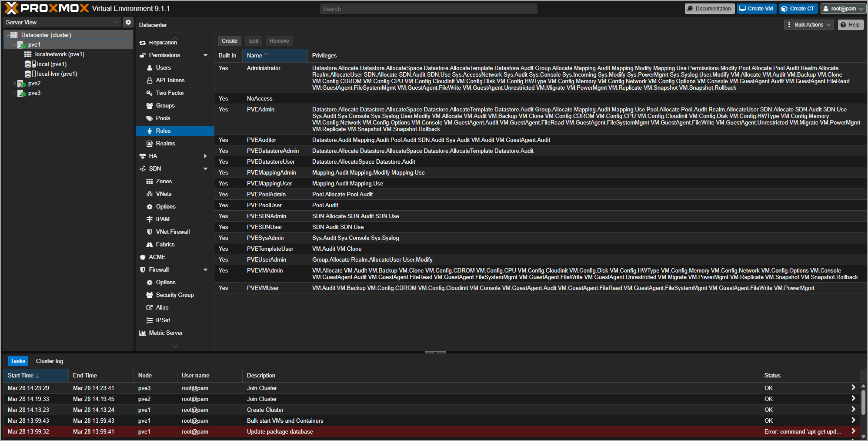The image size is (868, 441).
Task: Click the VNets network icon
Action: (x=149, y=194)
